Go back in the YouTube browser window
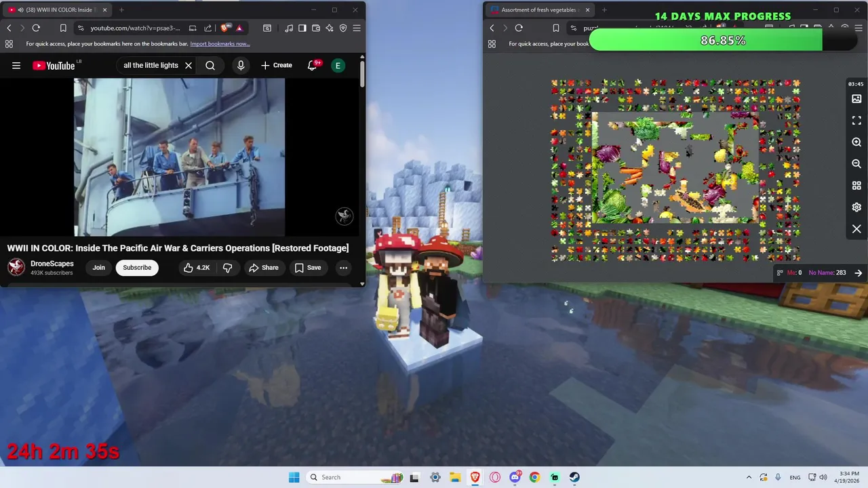 9,28
